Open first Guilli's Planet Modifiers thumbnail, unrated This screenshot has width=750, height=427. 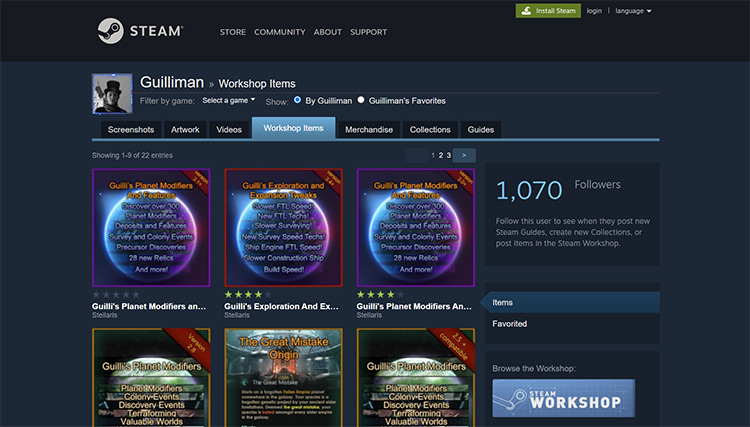(x=151, y=228)
